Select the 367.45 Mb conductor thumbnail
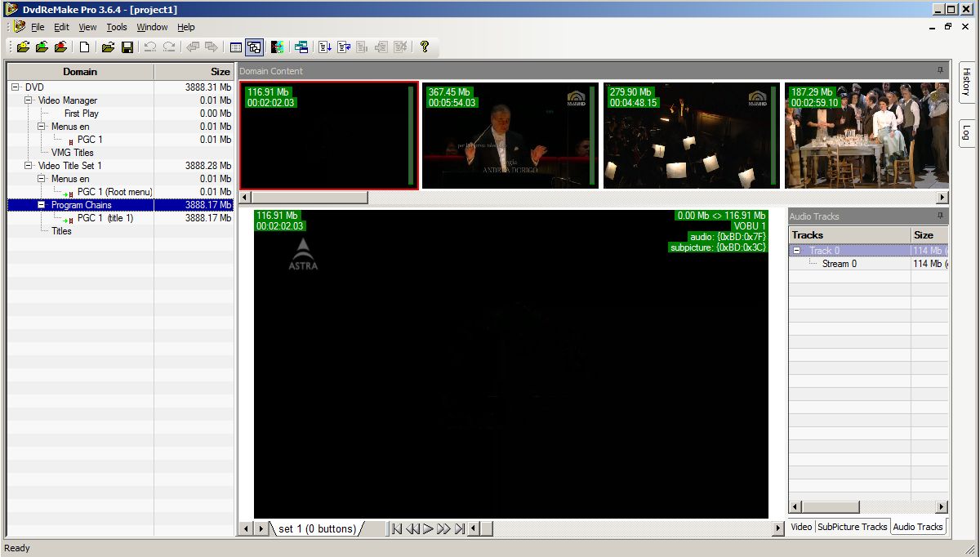The height and width of the screenshot is (557, 980). 510,136
